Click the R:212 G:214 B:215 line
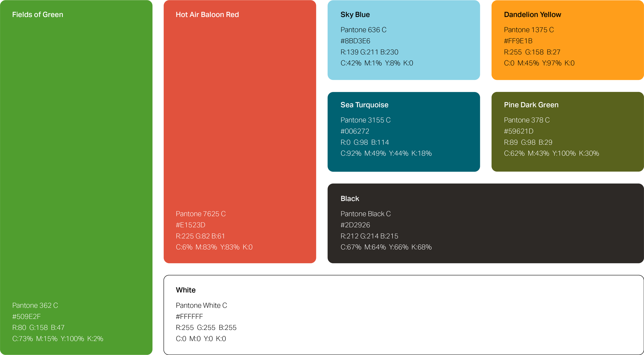 [369, 236]
